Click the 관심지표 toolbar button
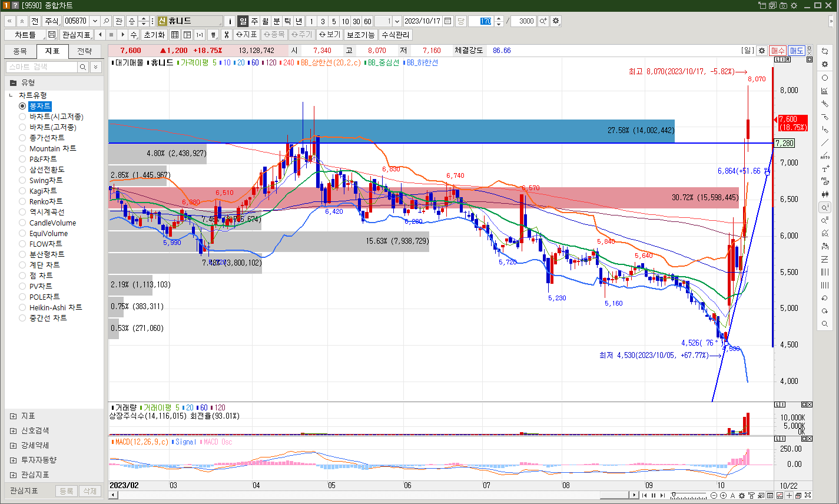Viewport: 839px width, 504px height. pos(77,35)
